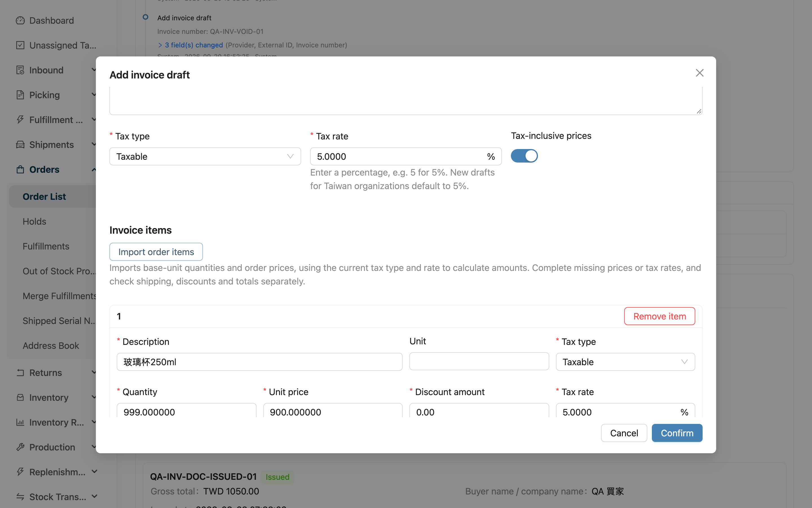Click the notes textarea at dialog top
812x508 pixels.
406,101
